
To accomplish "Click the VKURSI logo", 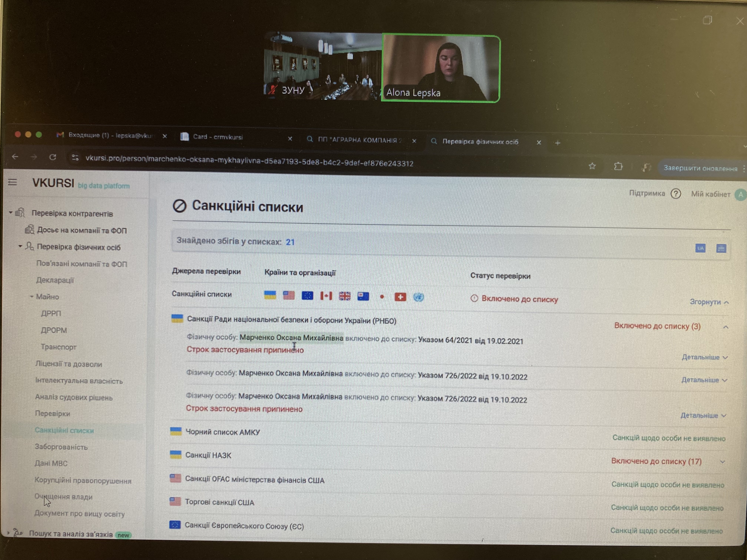I will coord(53,183).
